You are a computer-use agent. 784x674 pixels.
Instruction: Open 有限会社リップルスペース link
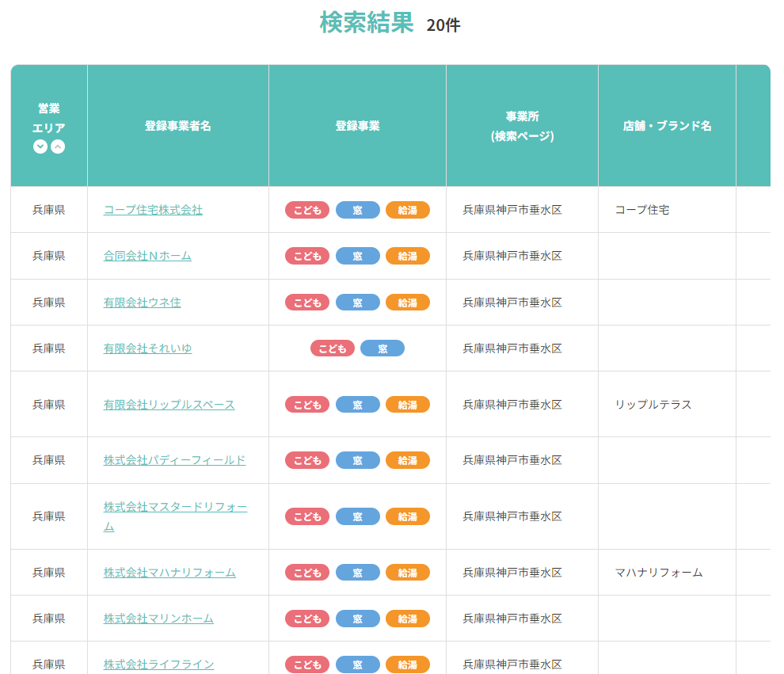pyautogui.click(x=169, y=405)
